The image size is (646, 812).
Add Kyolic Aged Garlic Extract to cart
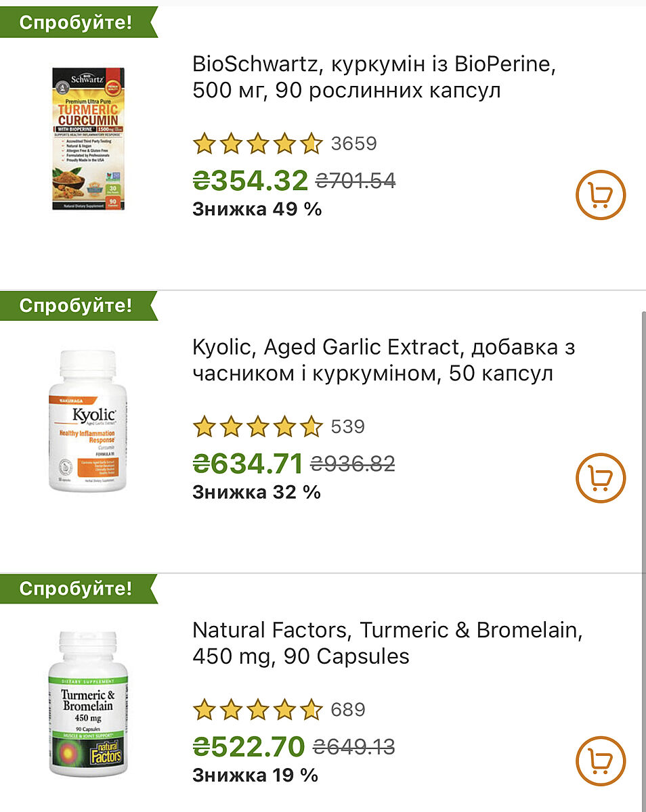[x=600, y=479]
